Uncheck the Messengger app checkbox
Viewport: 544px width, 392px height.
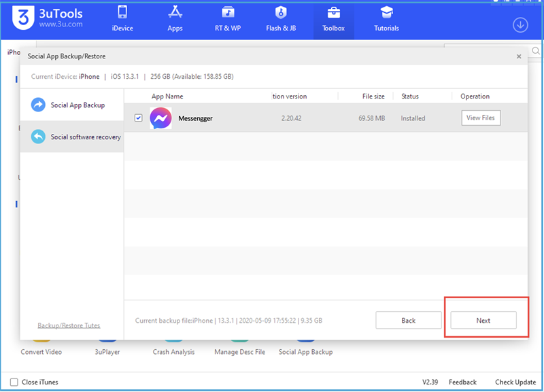coord(139,118)
